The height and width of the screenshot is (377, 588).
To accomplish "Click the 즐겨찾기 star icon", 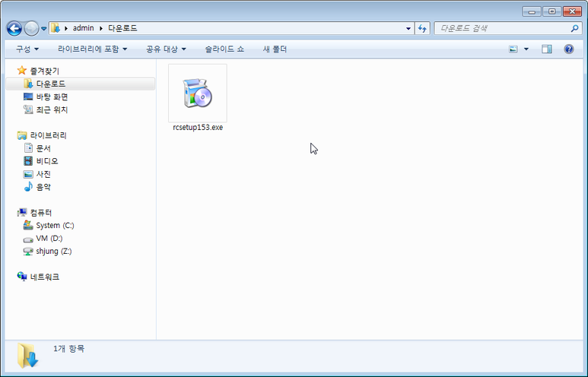I will (22, 70).
